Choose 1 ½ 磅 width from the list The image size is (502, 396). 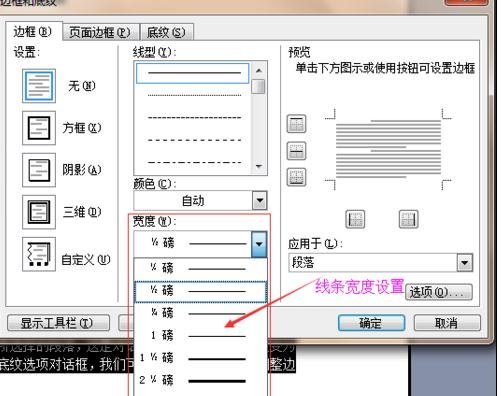point(200,358)
